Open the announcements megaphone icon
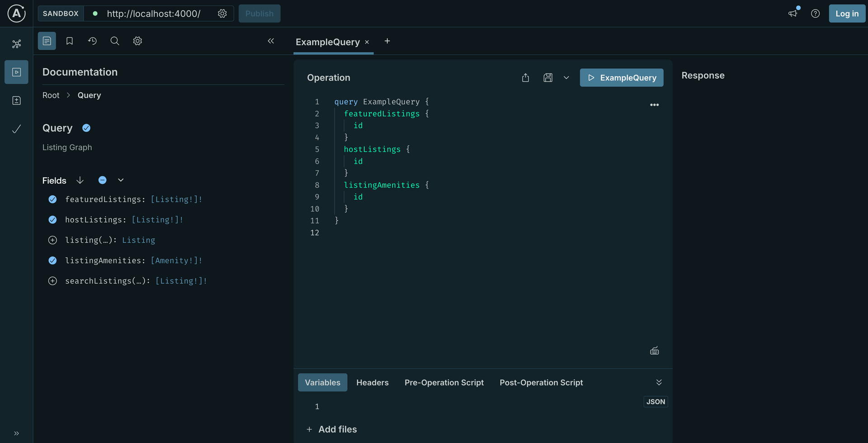868x443 pixels. click(793, 14)
